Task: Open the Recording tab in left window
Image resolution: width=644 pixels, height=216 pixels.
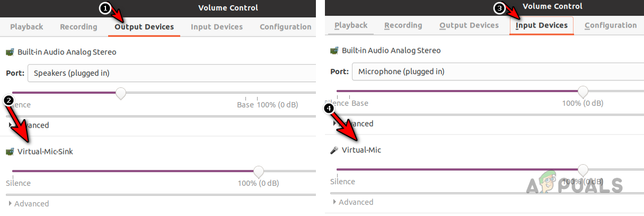Action: (x=78, y=27)
